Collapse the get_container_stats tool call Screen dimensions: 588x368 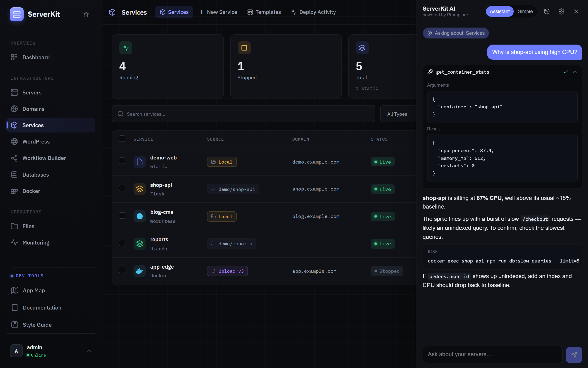[575, 72]
